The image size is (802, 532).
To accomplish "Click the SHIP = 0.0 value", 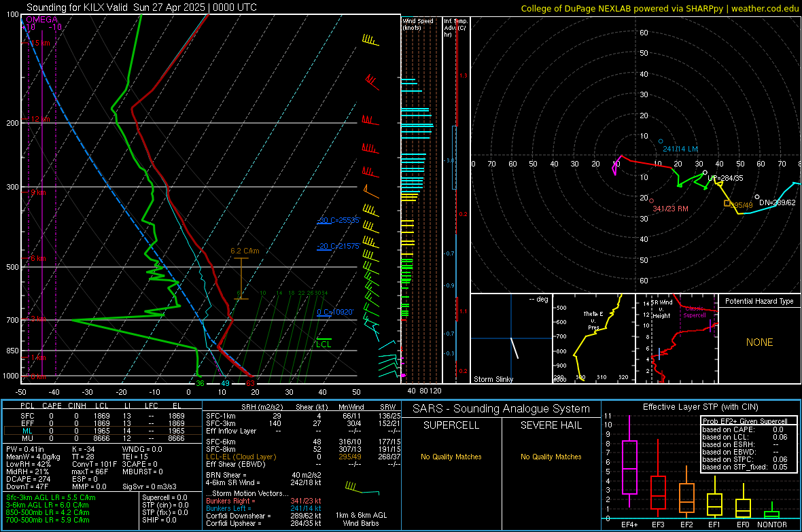I will [x=159, y=520].
